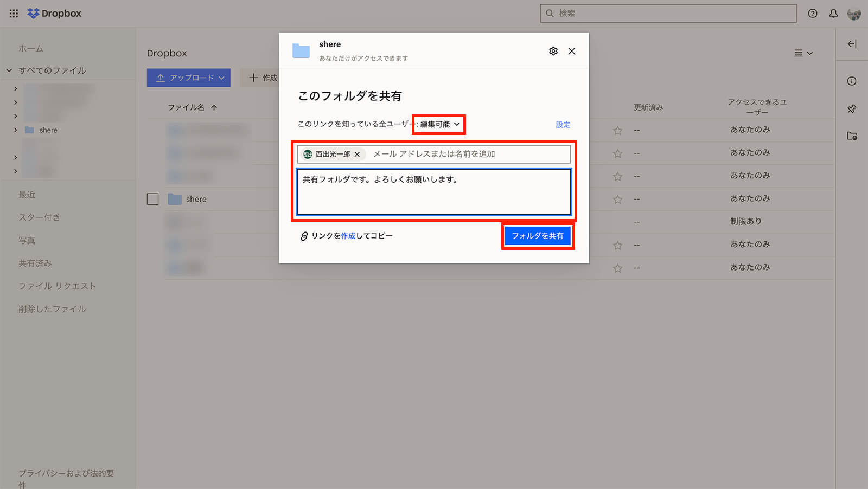Collapse すべてのファイル tree
Image resolution: width=868 pixels, height=489 pixels.
[x=9, y=70]
